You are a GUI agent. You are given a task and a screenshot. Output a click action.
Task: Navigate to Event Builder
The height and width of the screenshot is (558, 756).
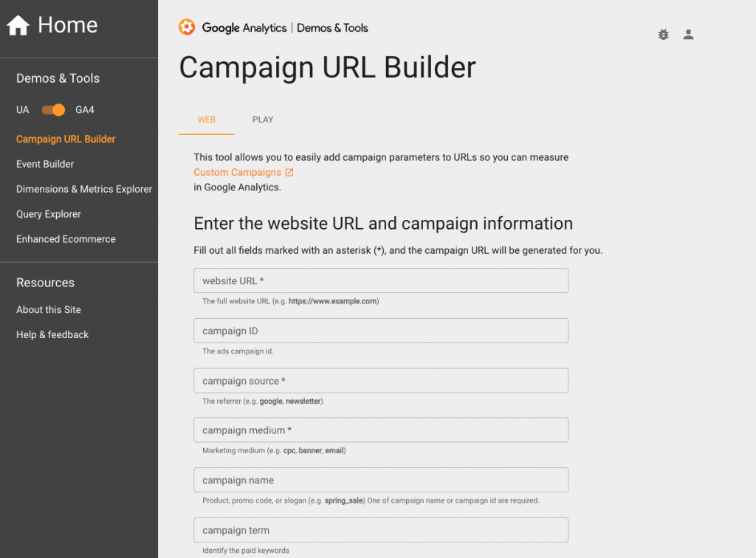44,164
